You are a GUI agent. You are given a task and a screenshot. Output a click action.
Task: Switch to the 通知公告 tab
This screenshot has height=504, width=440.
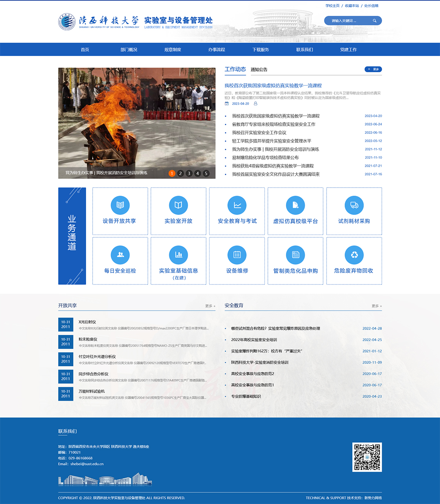(259, 69)
